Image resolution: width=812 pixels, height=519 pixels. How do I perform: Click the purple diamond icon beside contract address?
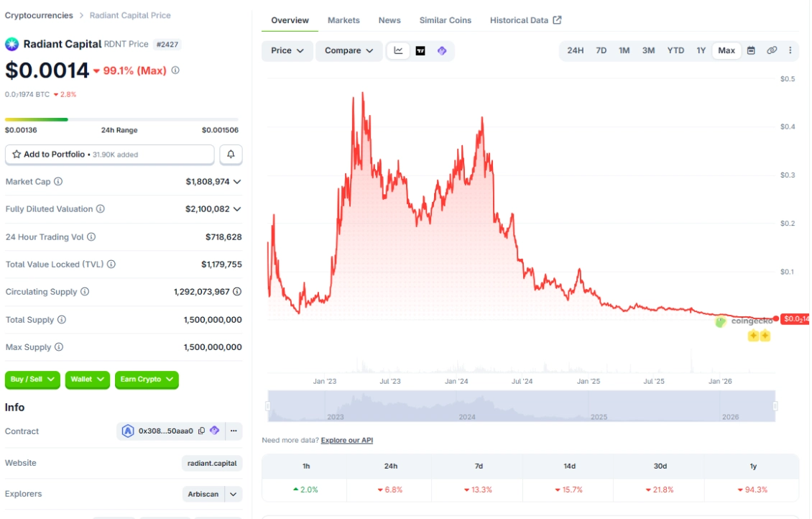[x=214, y=431]
